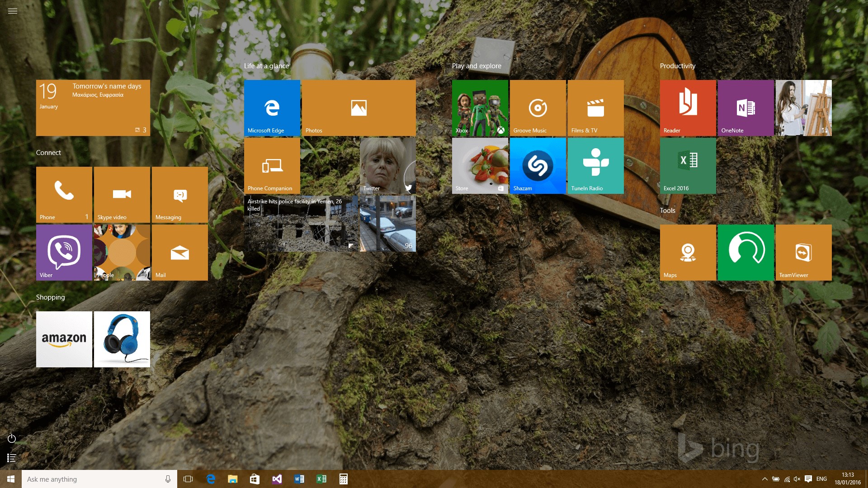Open the All apps list
The width and height of the screenshot is (868, 488).
pos(12,458)
